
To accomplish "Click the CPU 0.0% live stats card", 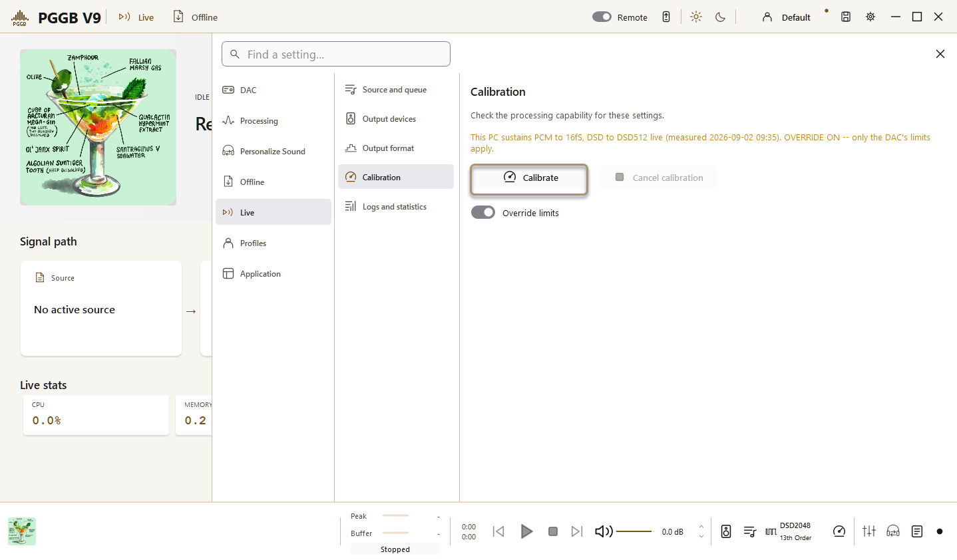I will pos(96,415).
